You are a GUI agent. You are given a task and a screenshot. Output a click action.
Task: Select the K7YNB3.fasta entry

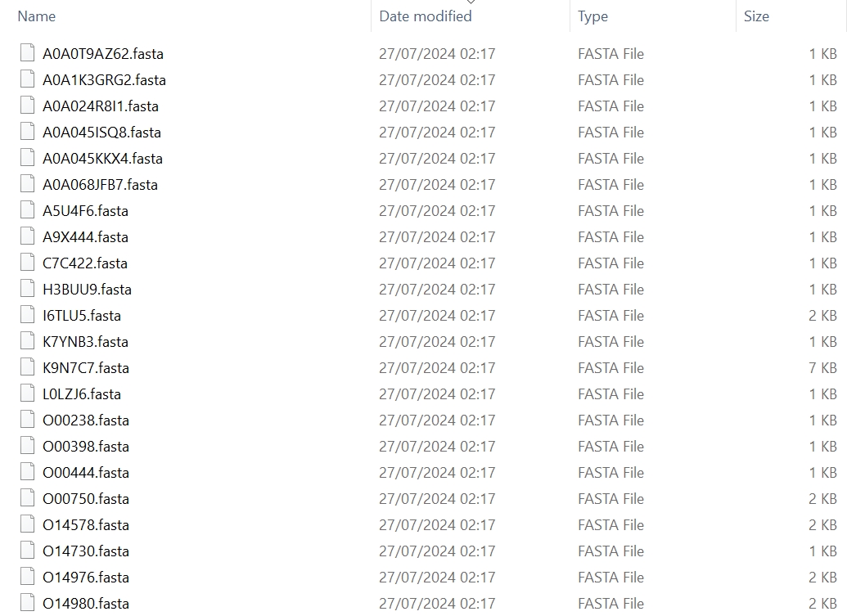(x=85, y=342)
